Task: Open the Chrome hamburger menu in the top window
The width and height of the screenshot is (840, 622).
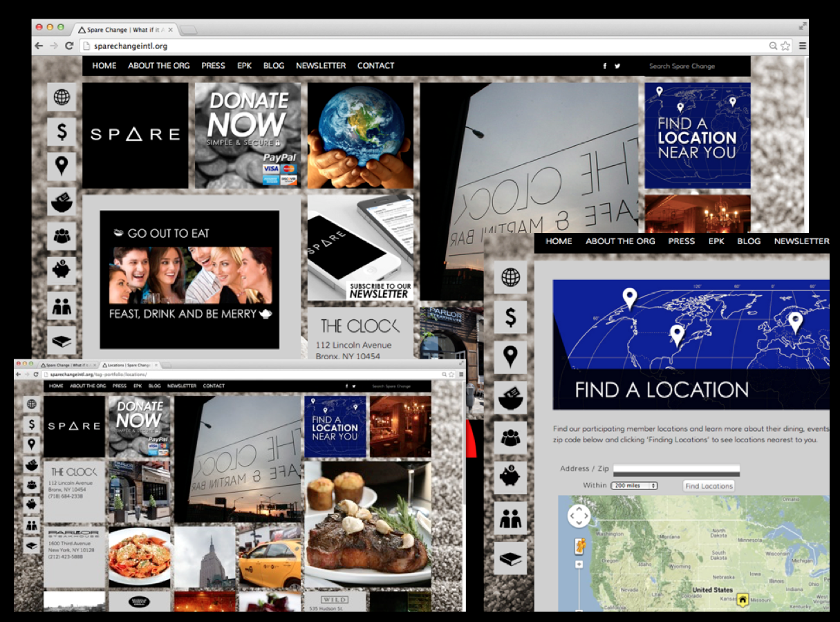Action: [x=802, y=46]
